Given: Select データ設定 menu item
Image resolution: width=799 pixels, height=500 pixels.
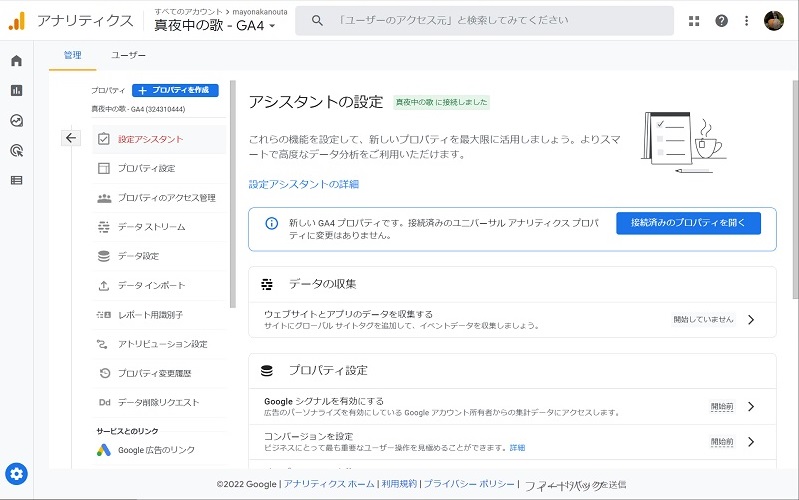Looking at the screenshot, I should pos(159,256).
